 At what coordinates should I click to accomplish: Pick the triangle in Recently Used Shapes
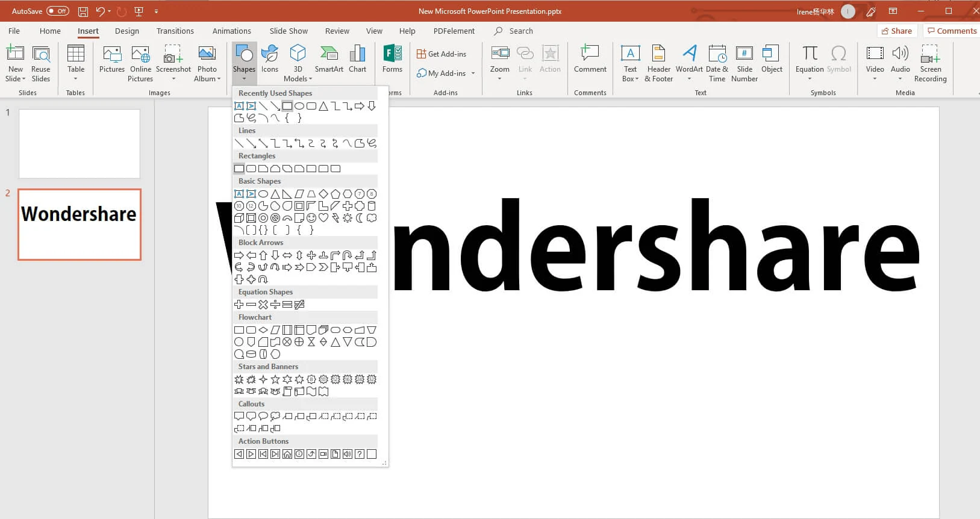click(x=323, y=106)
